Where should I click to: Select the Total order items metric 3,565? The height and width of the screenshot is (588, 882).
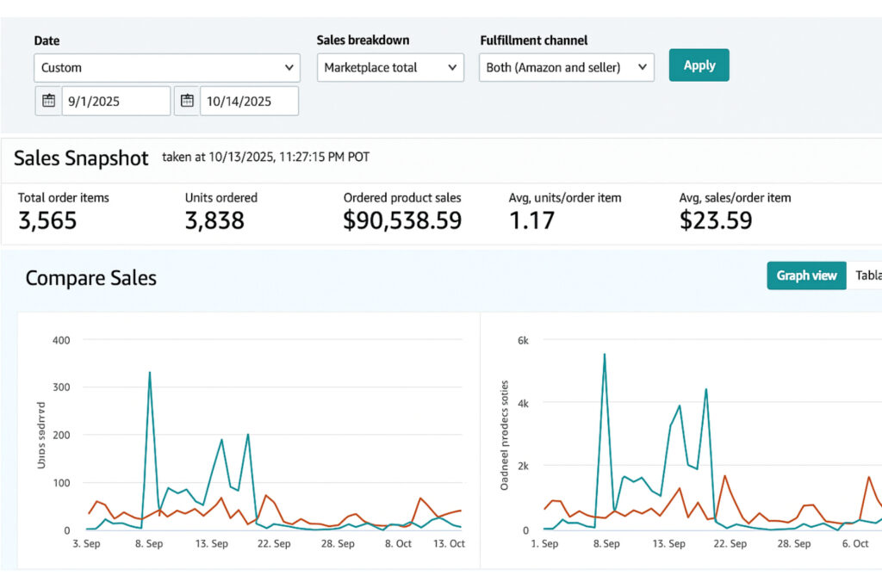tap(47, 220)
